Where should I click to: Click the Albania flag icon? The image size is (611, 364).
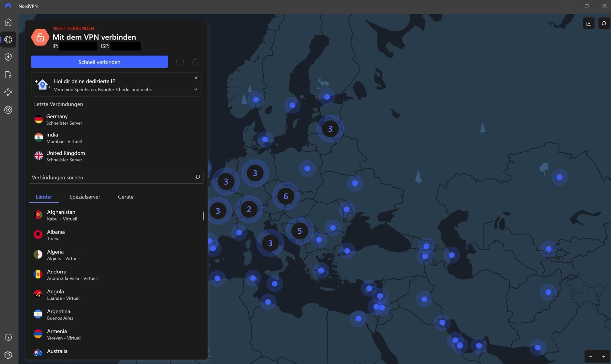click(x=38, y=234)
